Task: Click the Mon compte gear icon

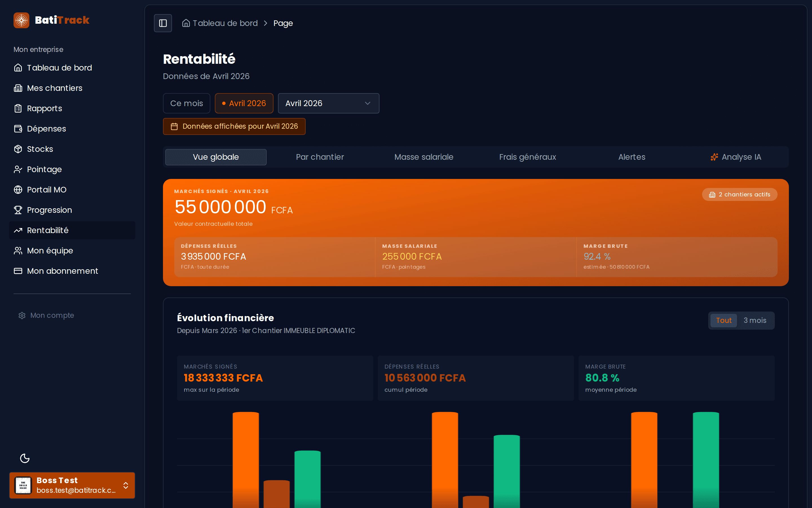Action: pyautogui.click(x=22, y=316)
